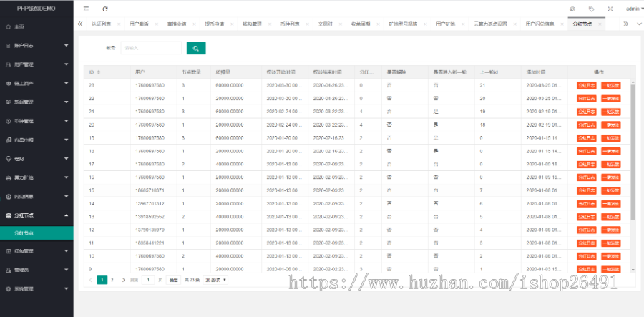Click user cell 18358441221 in row 11
Viewport: 644px width, 317px height.
tap(150, 243)
